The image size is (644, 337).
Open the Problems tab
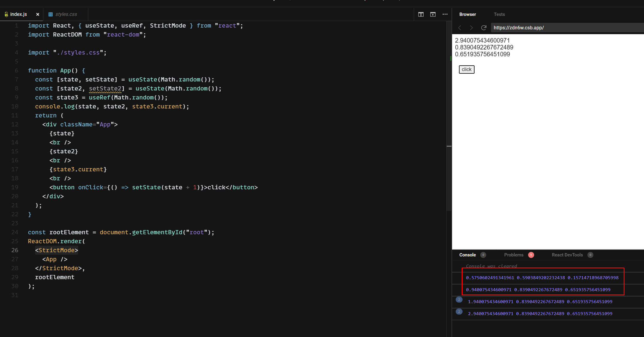pos(513,255)
